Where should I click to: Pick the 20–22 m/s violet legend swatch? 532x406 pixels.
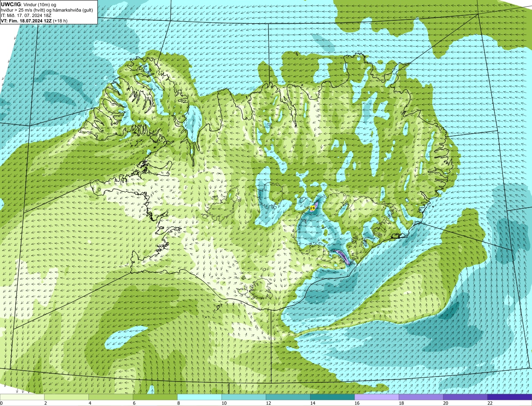pos(465,397)
